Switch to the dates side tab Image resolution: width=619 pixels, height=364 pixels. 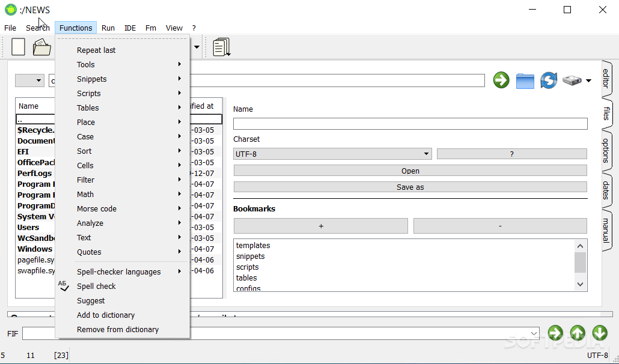(x=606, y=190)
